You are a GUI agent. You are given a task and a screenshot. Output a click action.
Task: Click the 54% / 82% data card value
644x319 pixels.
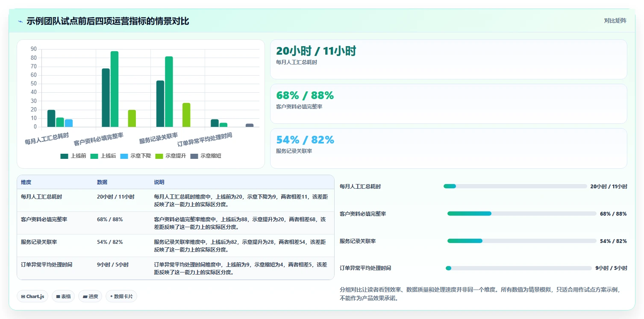(305, 140)
